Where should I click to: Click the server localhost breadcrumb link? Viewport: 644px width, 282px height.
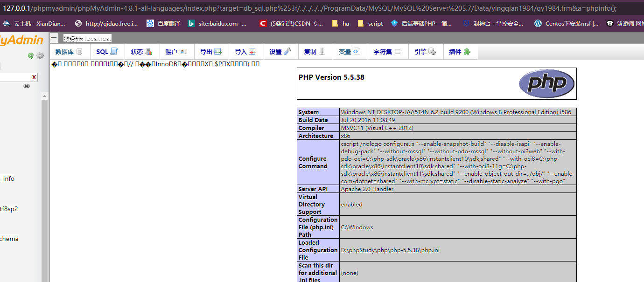(88, 38)
